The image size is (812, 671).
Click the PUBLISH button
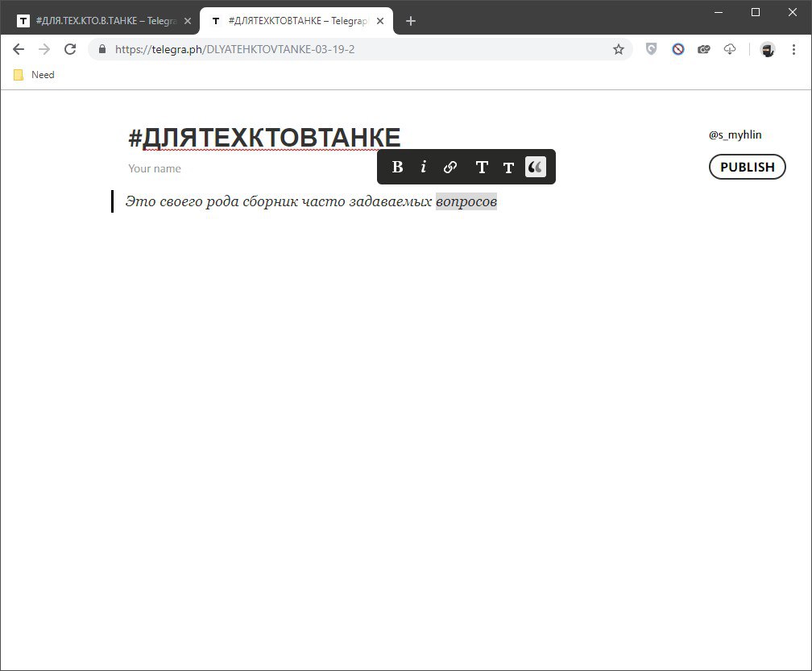point(748,167)
